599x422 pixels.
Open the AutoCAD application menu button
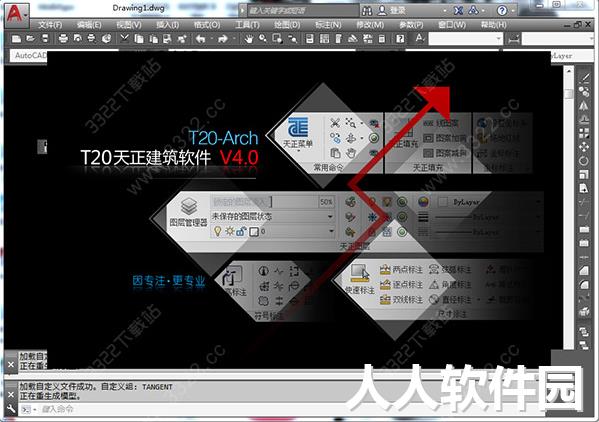click(16, 15)
